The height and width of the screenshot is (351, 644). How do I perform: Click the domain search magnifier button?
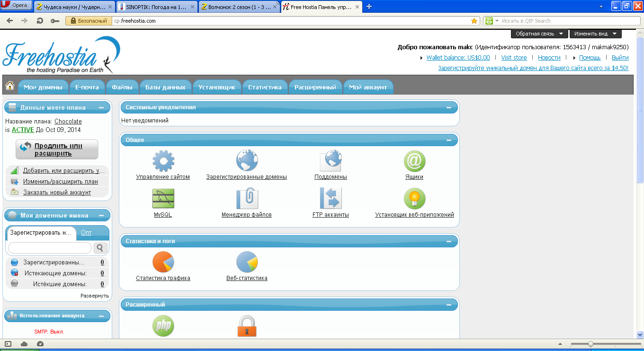pos(100,247)
